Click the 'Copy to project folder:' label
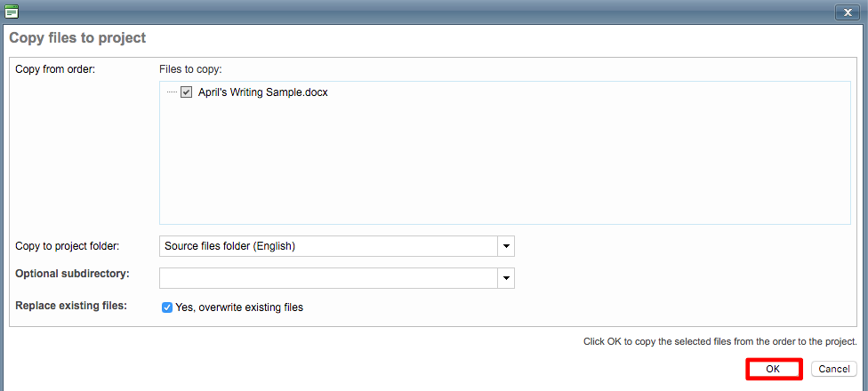This screenshot has width=868, height=391. point(68,246)
